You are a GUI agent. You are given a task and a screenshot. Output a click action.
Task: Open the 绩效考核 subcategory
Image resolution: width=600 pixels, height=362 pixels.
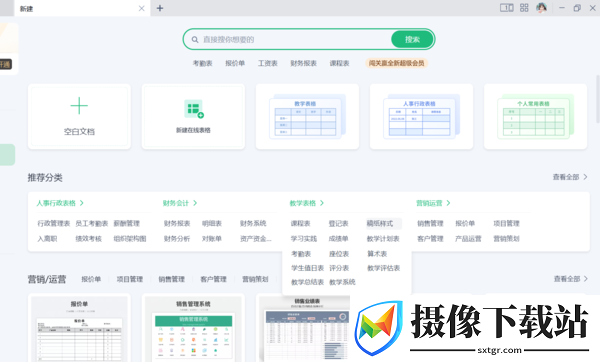pyautogui.click(x=88, y=239)
